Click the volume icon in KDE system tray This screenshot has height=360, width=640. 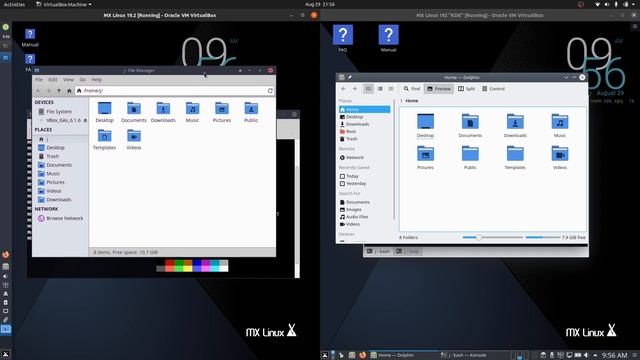587,355
